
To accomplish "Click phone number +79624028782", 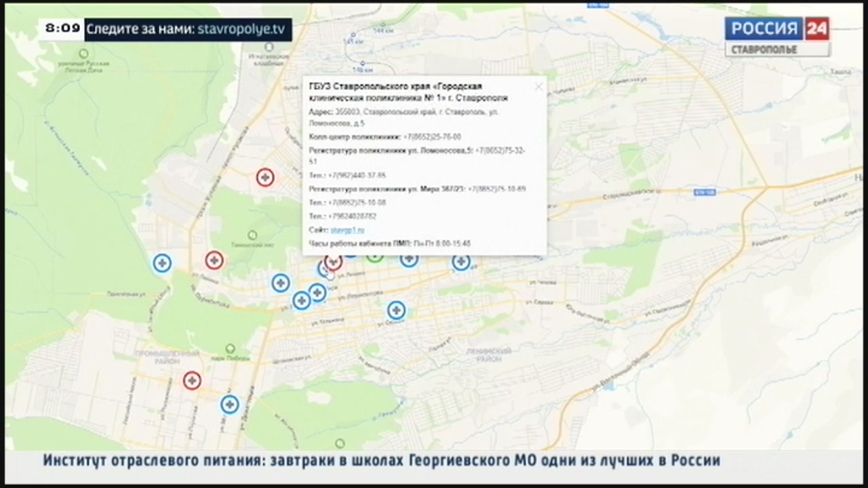I will click(x=352, y=216).
